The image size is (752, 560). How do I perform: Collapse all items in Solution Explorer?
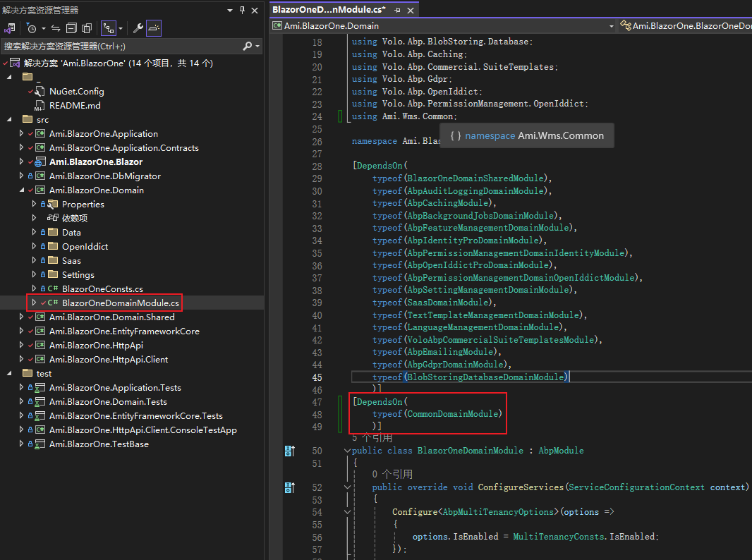click(x=71, y=28)
